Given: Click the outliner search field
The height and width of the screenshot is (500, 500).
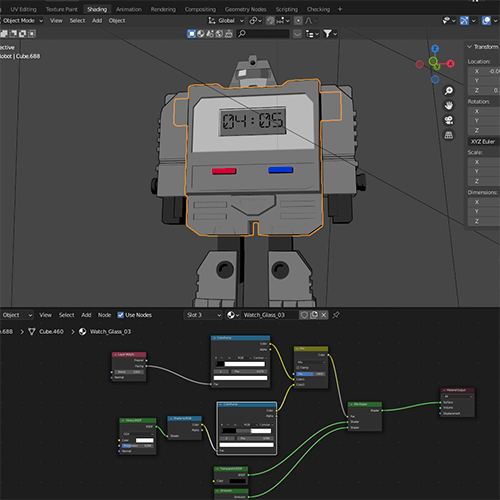Looking at the screenshot, I should 263,34.
